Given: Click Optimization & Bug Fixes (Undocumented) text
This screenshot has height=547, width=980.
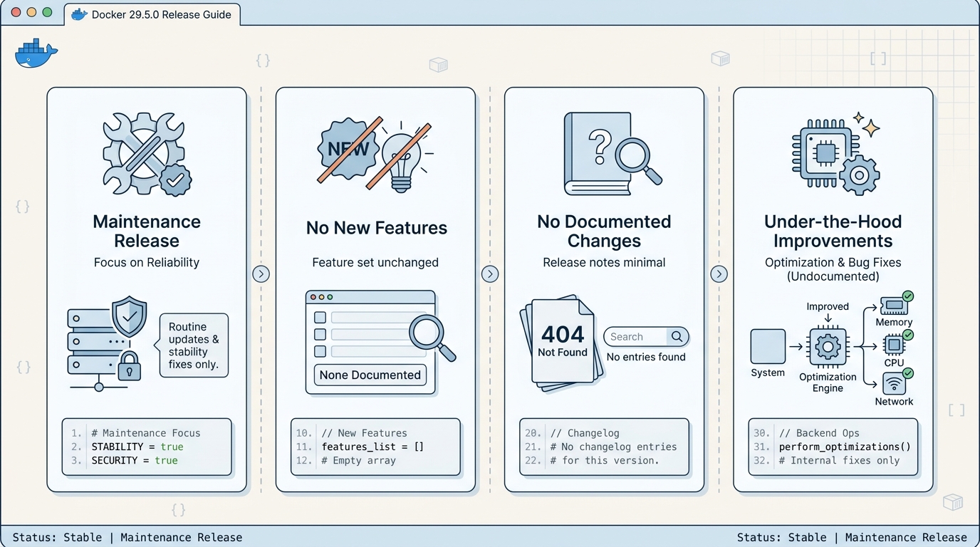Looking at the screenshot, I should pyautogui.click(x=833, y=269).
